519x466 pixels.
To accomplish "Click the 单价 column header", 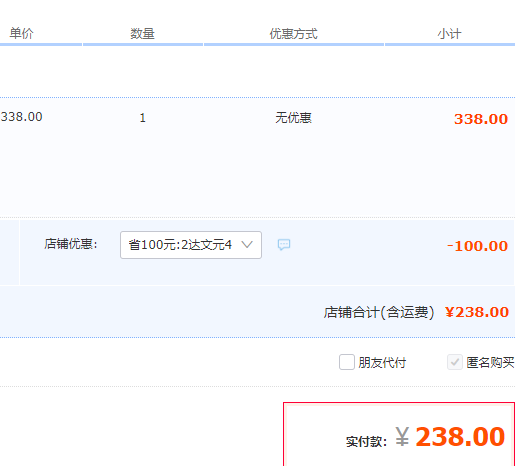I will tap(21, 33).
